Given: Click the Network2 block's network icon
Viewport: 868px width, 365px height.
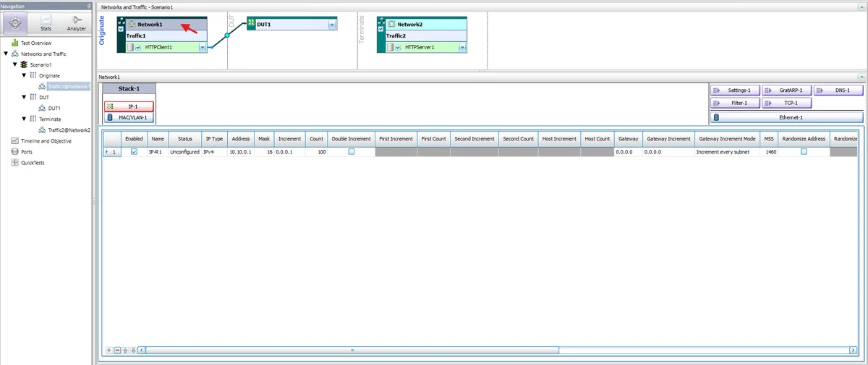Looking at the screenshot, I should (391, 24).
